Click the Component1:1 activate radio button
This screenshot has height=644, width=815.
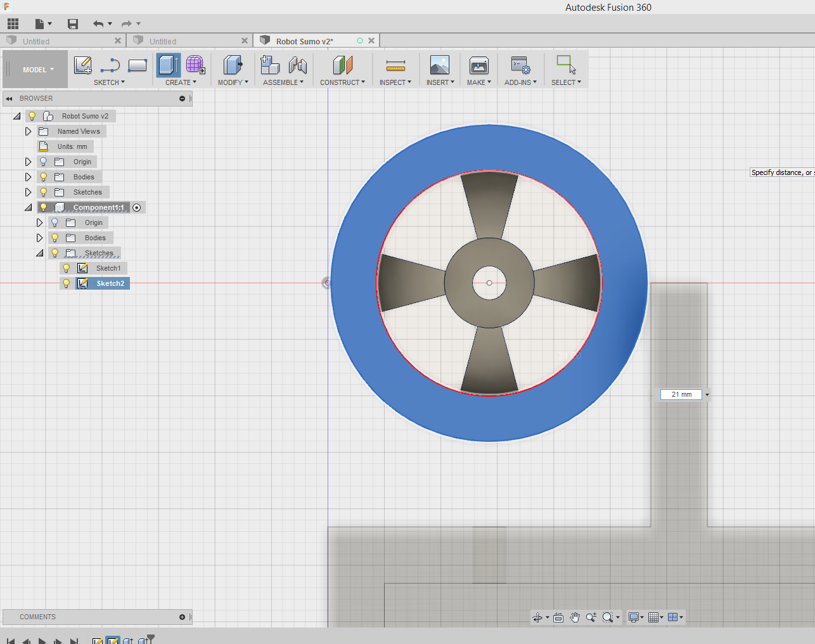[137, 208]
